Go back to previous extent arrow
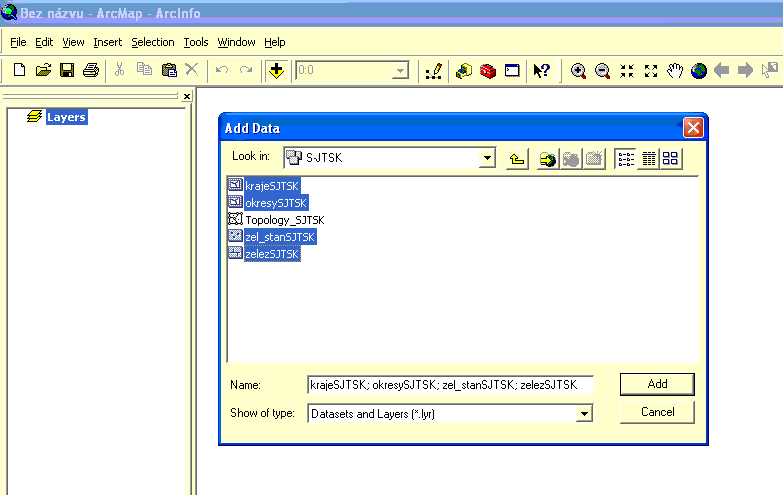The image size is (783, 495). point(722,70)
